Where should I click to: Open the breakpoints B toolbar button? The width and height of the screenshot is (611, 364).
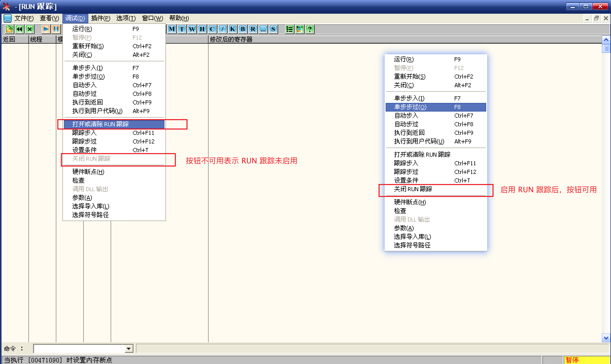tap(243, 29)
